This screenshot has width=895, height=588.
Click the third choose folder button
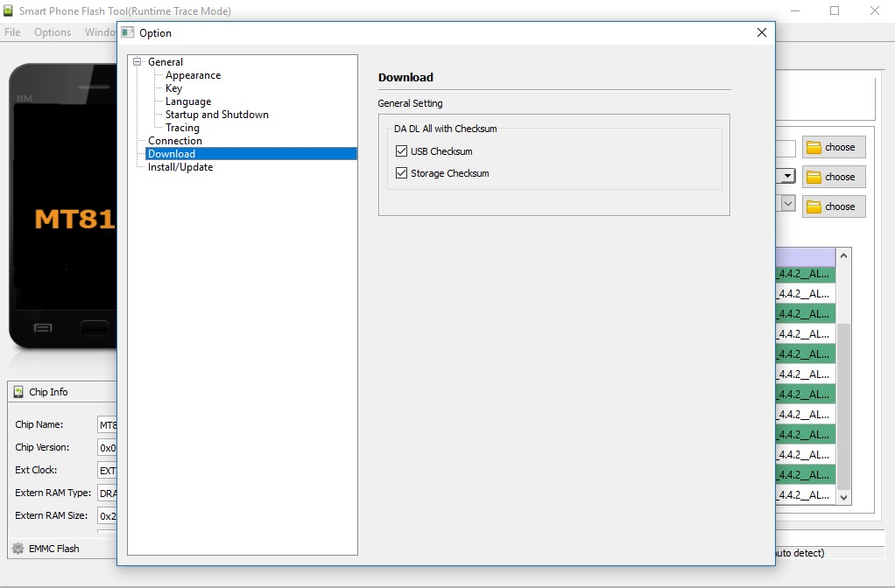point(834,206)
